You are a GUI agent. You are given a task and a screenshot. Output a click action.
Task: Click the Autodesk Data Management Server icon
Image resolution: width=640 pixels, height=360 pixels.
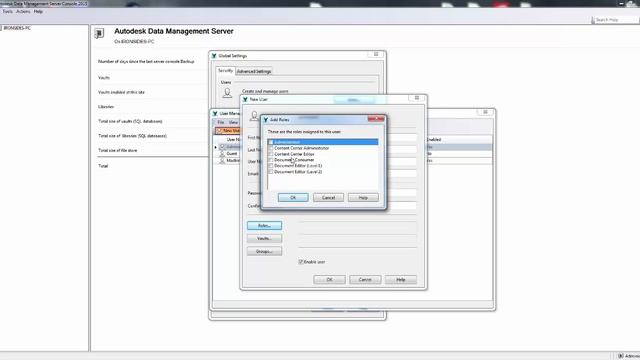coord(99,33)
